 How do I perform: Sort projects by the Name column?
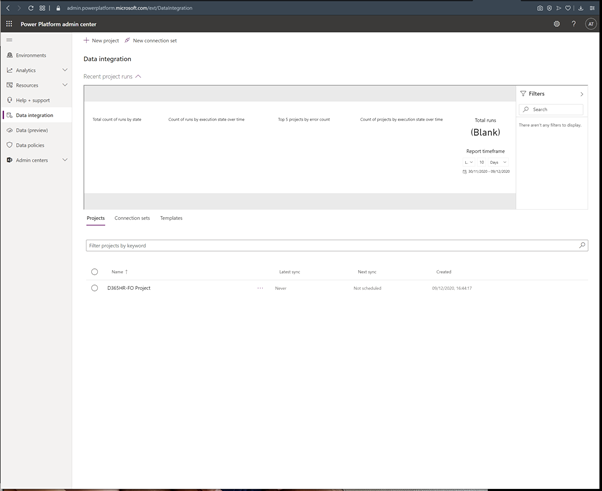pyautogui.click(x=119, y=272)
